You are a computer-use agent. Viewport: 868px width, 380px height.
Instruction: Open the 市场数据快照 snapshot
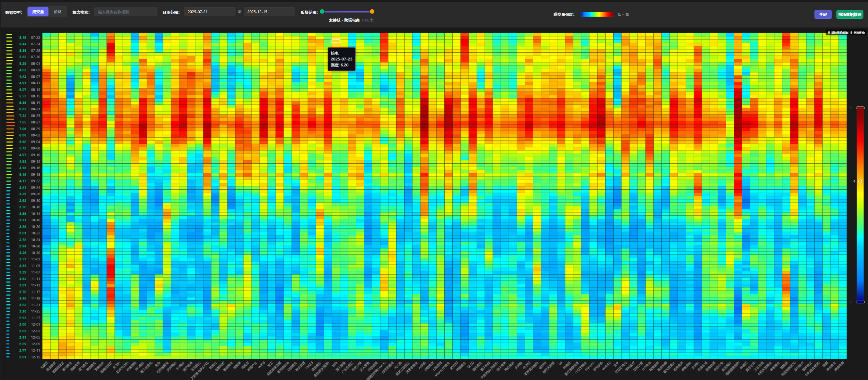tap(849, 15)
